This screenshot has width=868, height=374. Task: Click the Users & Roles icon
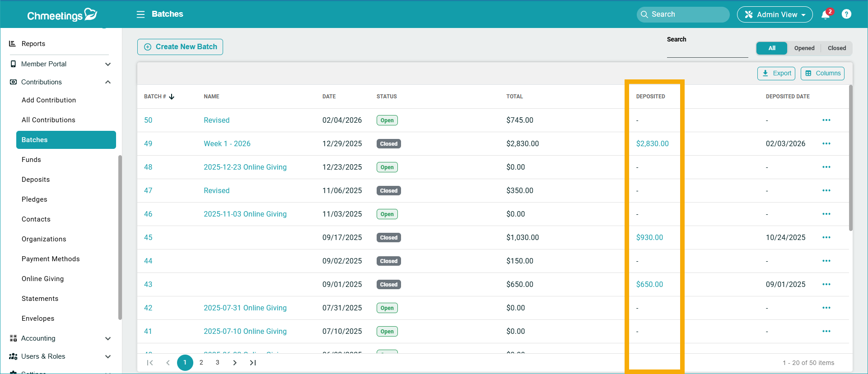coord(13,356)
